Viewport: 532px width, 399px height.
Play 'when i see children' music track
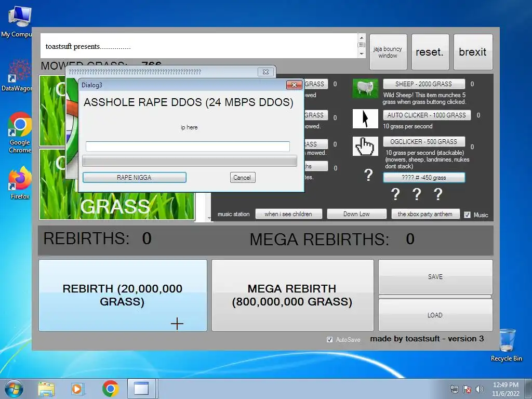point(288,214)
